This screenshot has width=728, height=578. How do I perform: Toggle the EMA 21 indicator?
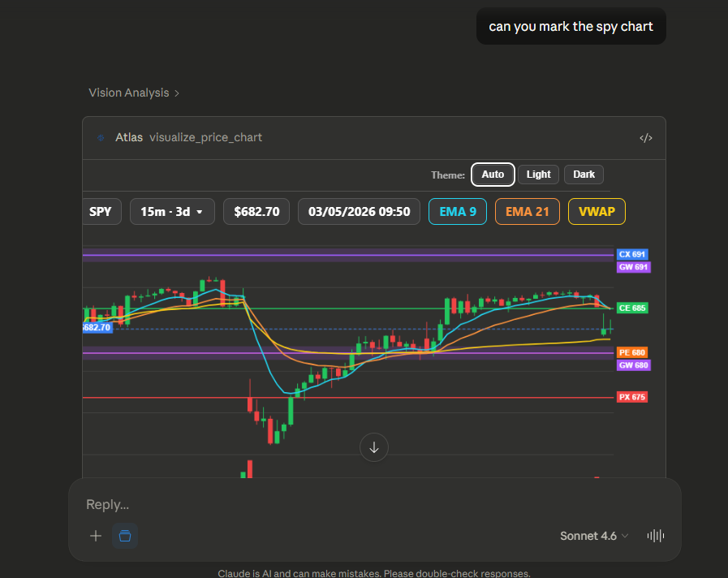[527, 212]
